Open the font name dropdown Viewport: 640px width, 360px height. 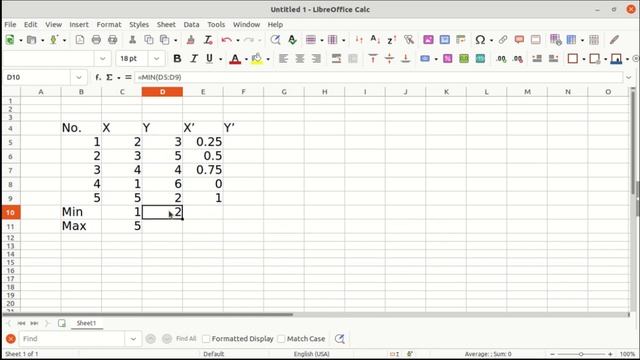click(102, 59)
